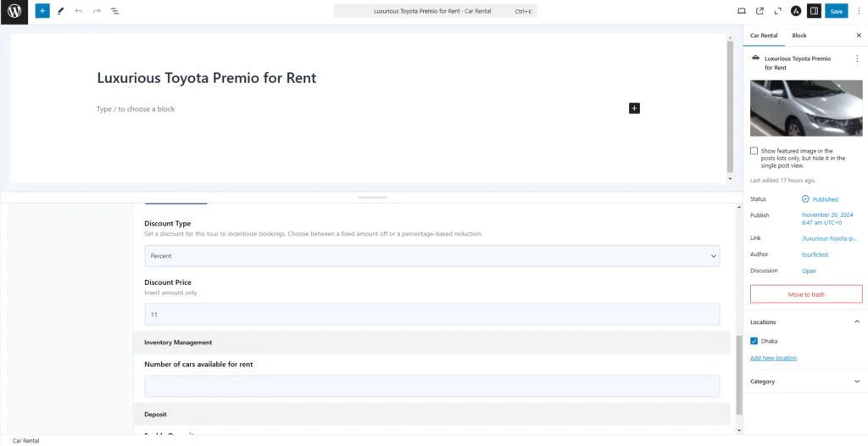Open the command palette title bar
The height and width of the screenshot is (446, 868).
point(435,11)
